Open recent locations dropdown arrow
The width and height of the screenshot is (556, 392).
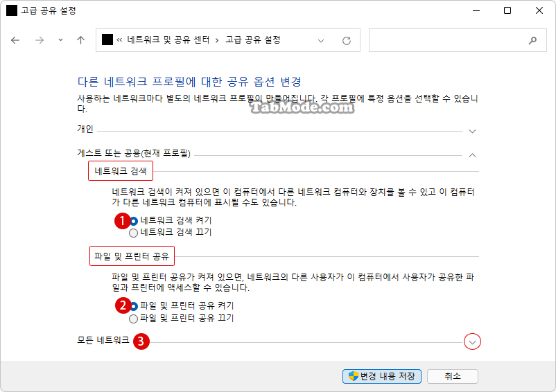point(60,40)
